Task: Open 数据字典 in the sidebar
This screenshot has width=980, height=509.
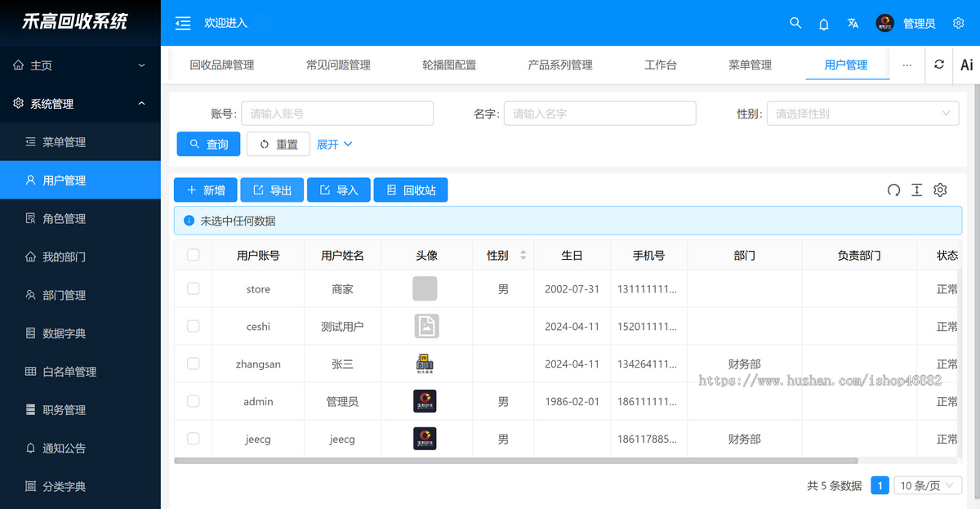Action: pos(80,333)
